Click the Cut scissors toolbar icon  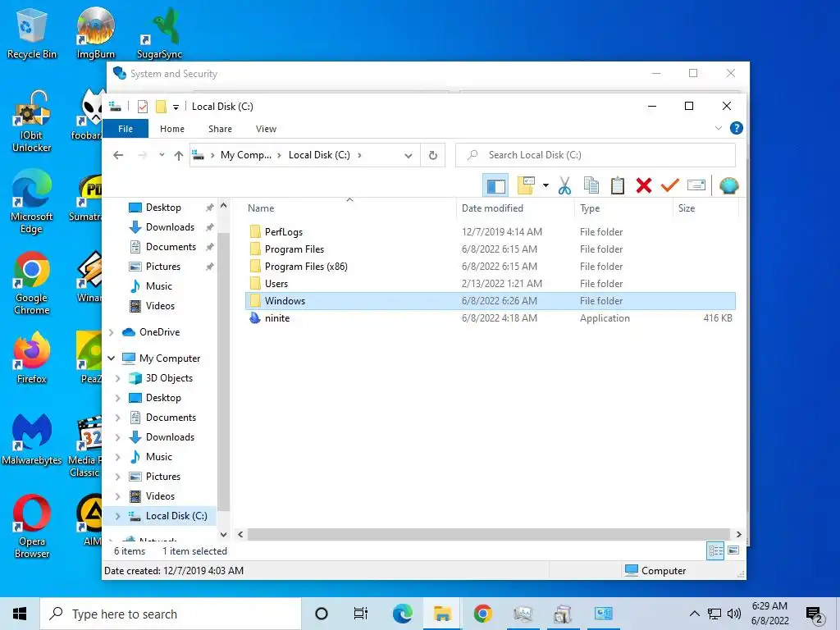tap(564, 186)
